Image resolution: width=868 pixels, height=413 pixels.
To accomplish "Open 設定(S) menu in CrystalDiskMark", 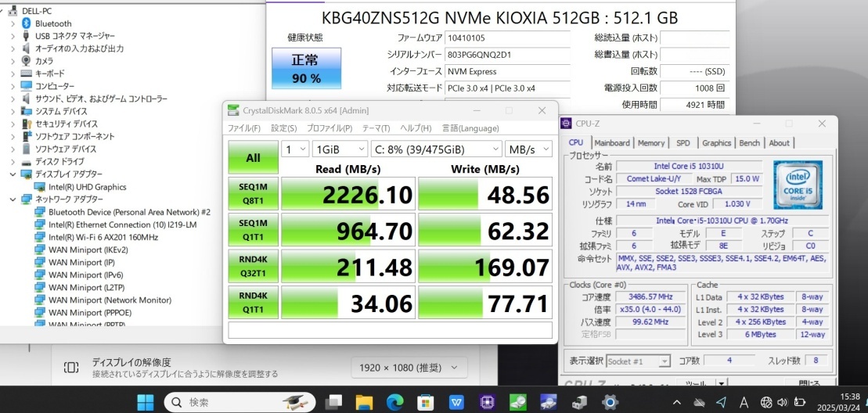I will pyautogui.click(x=284, y=128).
